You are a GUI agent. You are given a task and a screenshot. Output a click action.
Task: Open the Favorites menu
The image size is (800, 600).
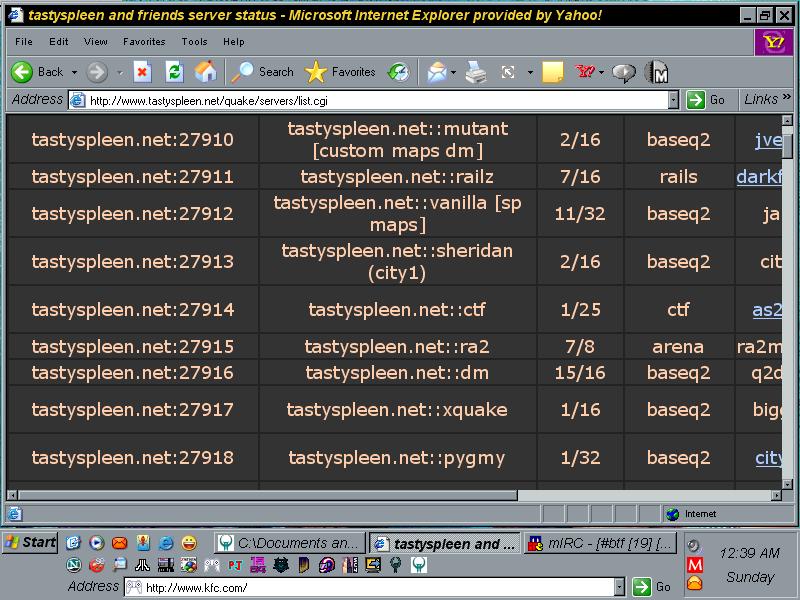tap(144, 42)
